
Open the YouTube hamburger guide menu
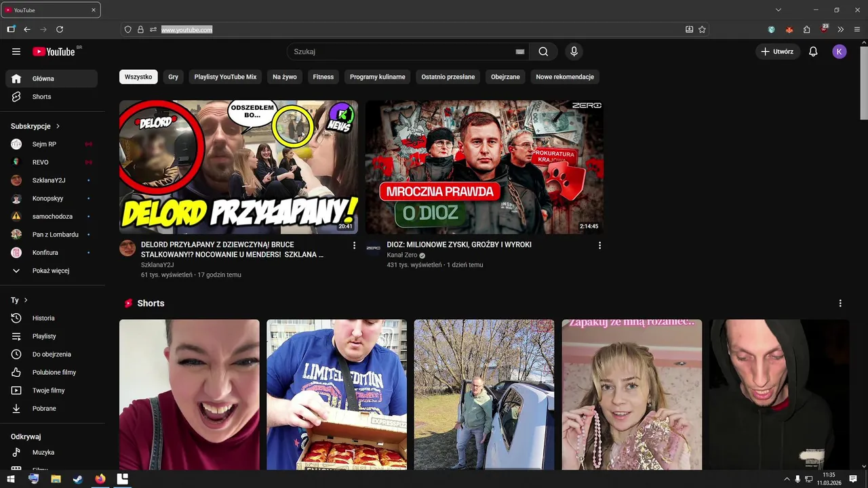16,52
